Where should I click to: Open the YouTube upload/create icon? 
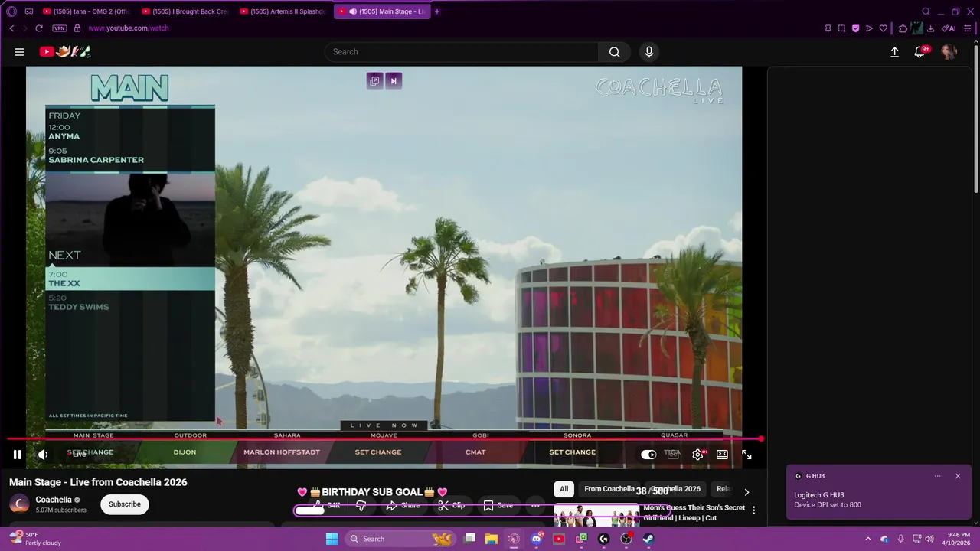click(894, 52)
